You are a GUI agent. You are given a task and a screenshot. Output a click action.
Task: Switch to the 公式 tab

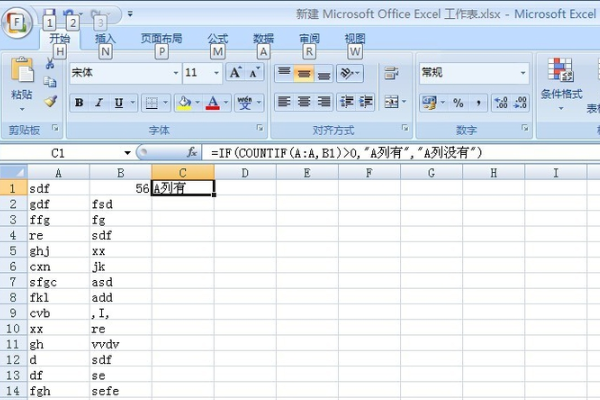click(x=218, y=38)
